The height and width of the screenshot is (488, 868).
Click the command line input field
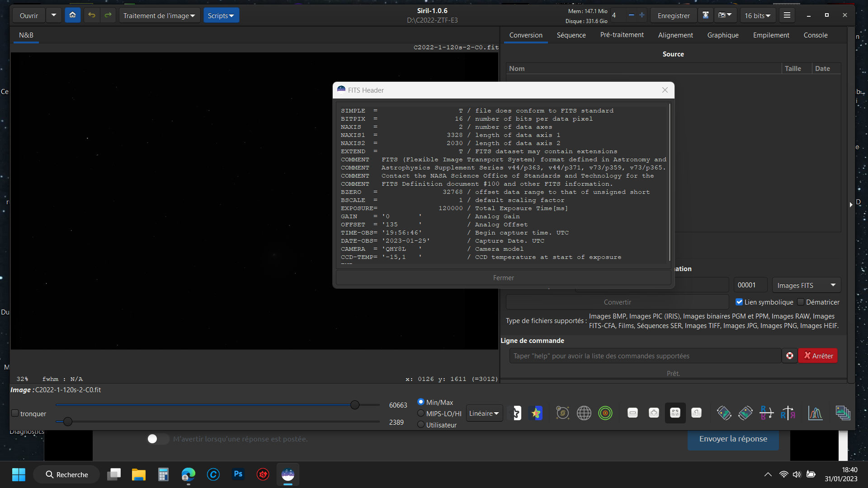click(x=645, y=356)
